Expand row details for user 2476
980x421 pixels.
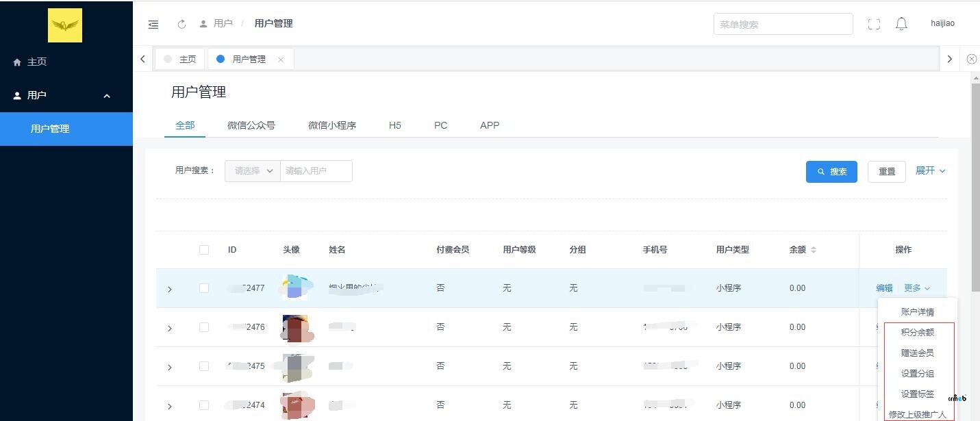tap(170, 328)
